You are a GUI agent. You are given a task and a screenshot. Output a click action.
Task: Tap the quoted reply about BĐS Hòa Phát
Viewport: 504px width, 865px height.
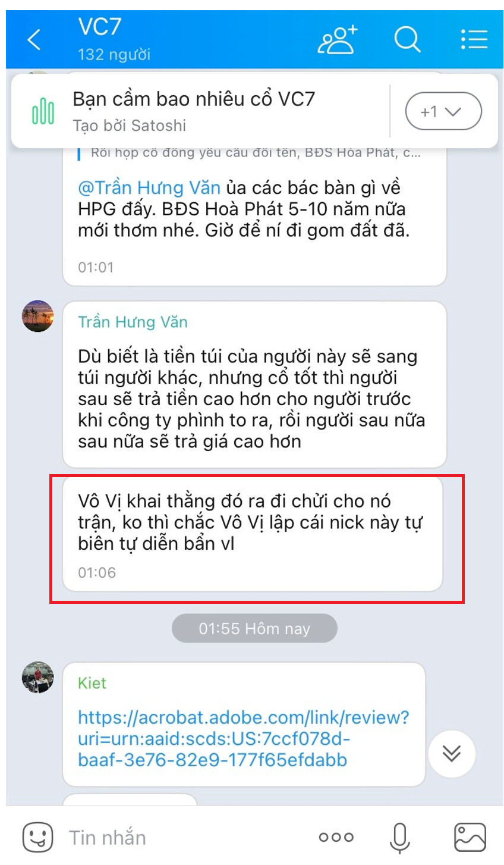click(x=256, y=153)
